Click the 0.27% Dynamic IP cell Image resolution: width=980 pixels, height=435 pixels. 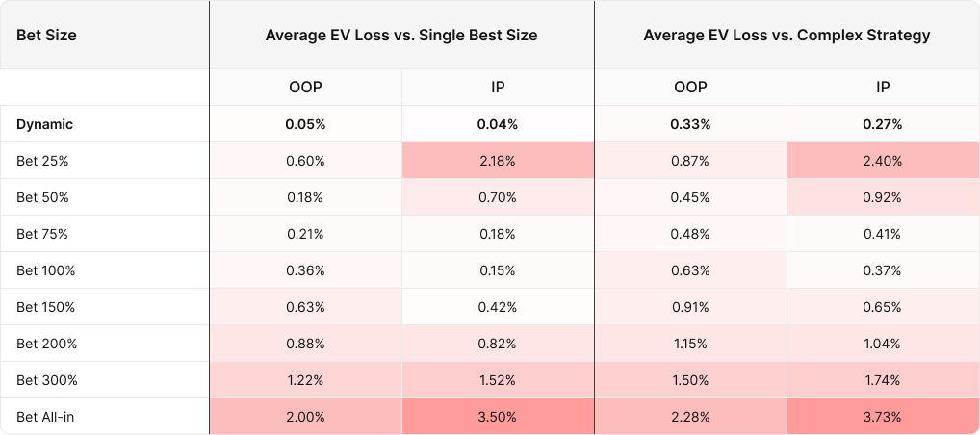[883, 124]
